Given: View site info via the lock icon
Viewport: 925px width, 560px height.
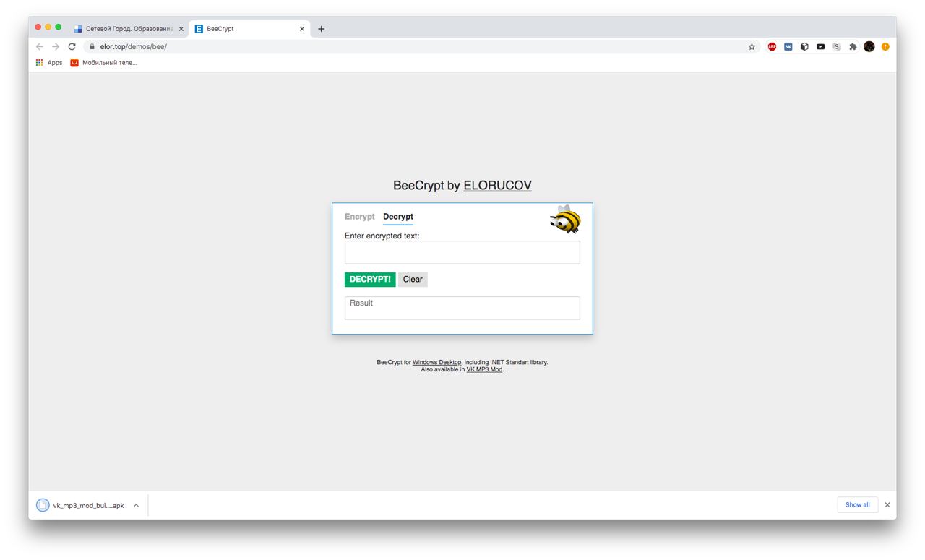Looking at the screenshot, I should pos(92,46).
